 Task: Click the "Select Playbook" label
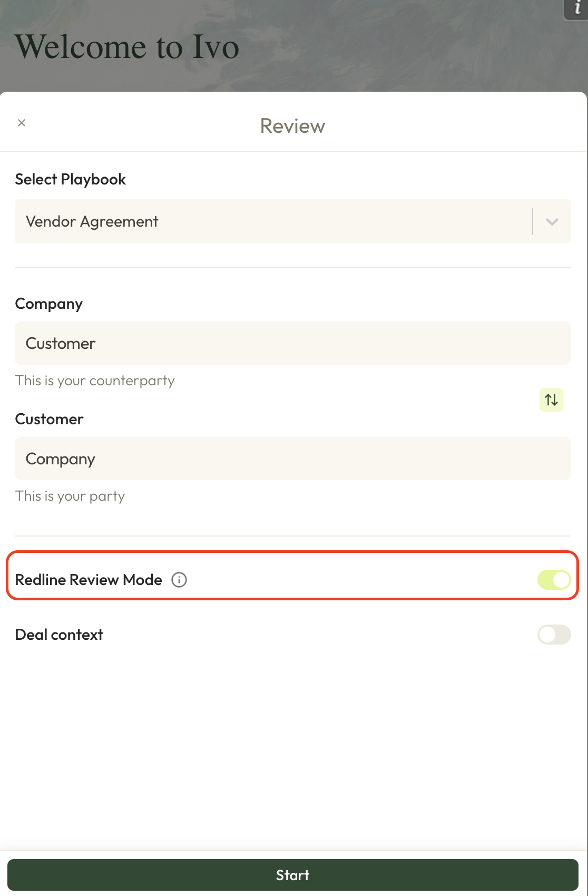pos(71,179)
